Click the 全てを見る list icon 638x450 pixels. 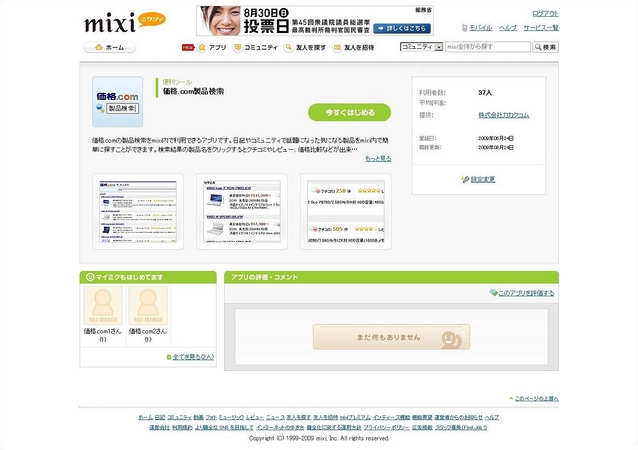[x=169, y=356]
